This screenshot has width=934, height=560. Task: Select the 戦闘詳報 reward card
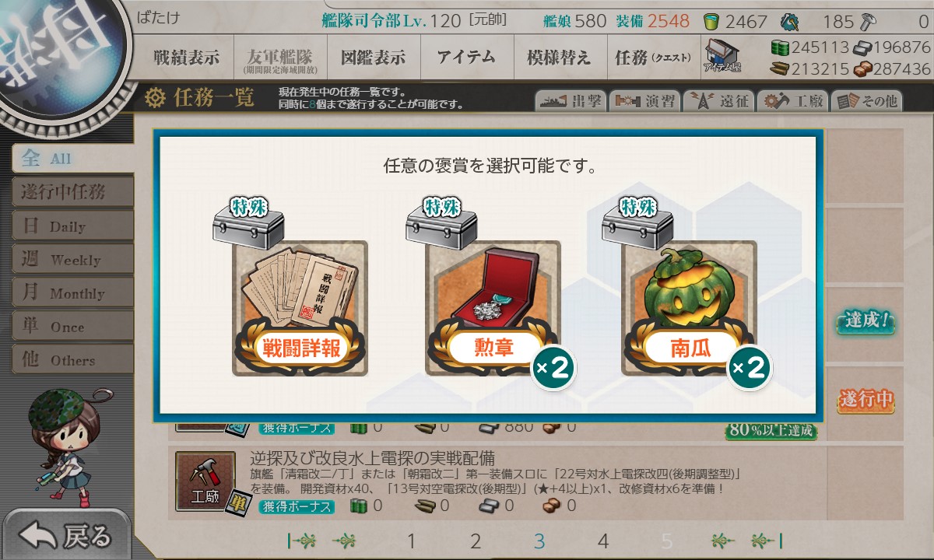coord(300,308)
